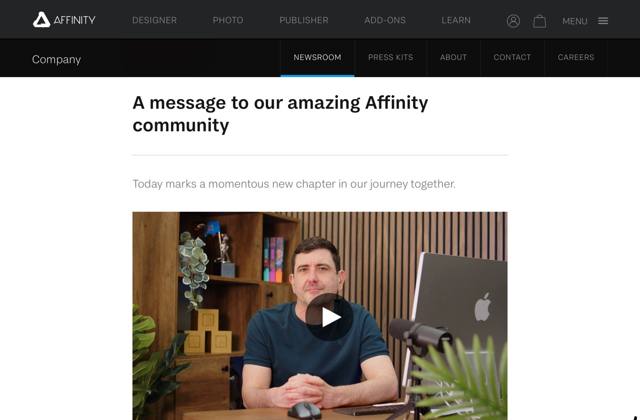The width and height of the screenshot is (640, 420).
Task: Click the video thumbnail of the man at his desk
Action: (x=320, y=316)
